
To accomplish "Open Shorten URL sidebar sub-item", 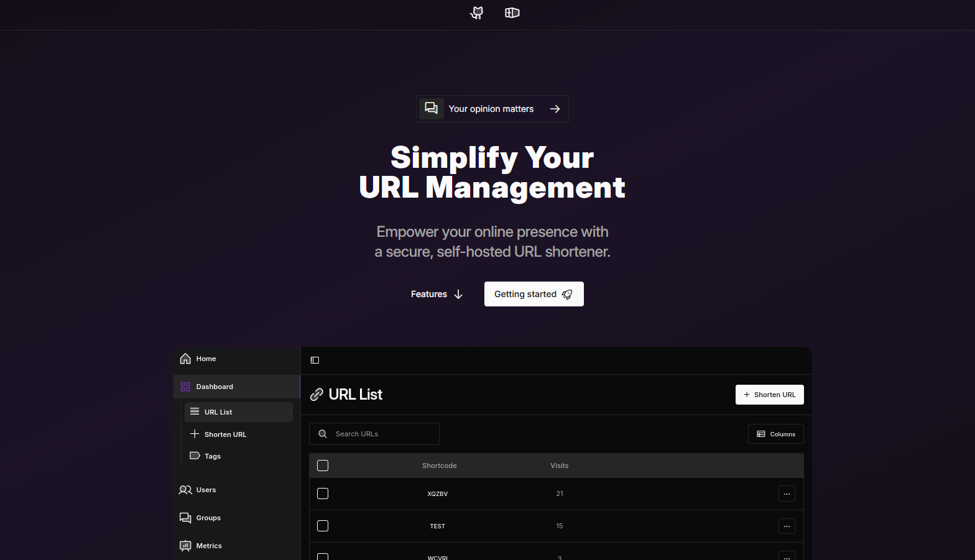I will pos(239,434).
